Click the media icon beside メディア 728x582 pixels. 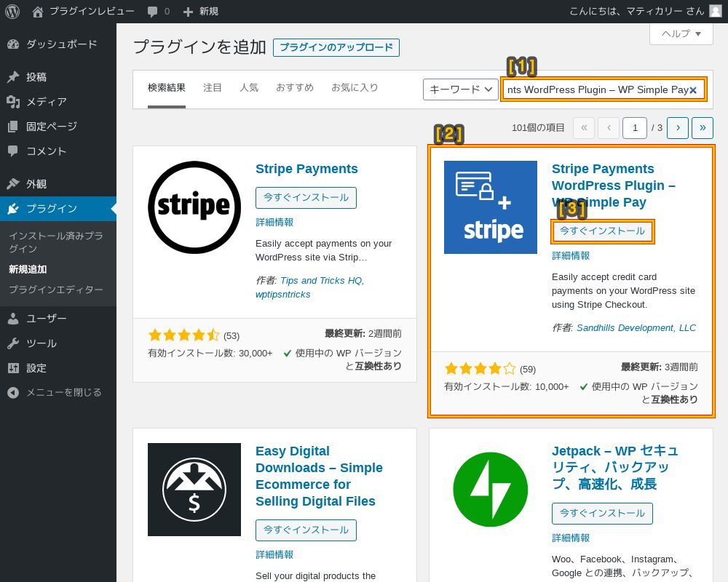click(13, 102)
